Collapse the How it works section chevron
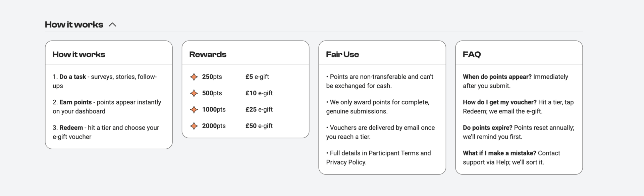Image resolution: width=644 pixels, height=196 pixels. (112, 25)
